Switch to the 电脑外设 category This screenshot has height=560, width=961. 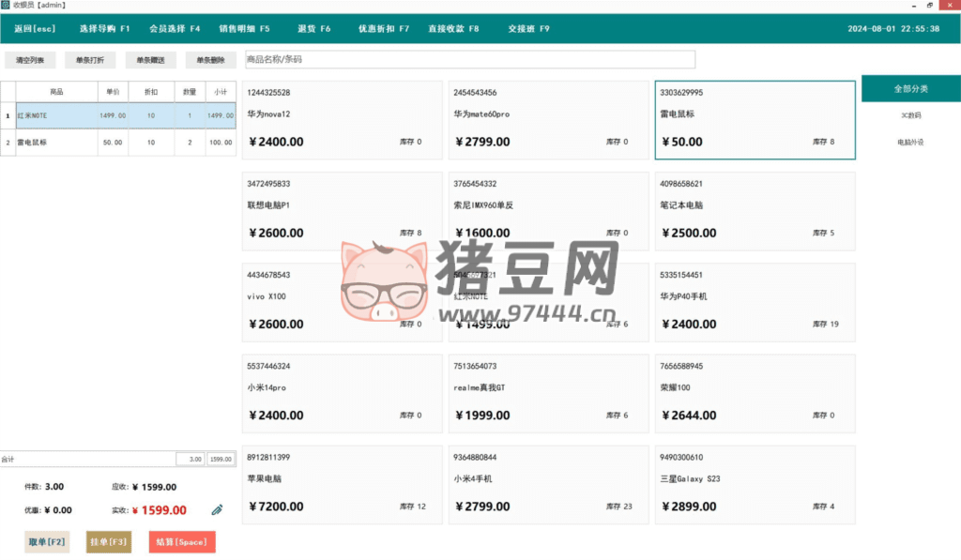pos(910,143)
